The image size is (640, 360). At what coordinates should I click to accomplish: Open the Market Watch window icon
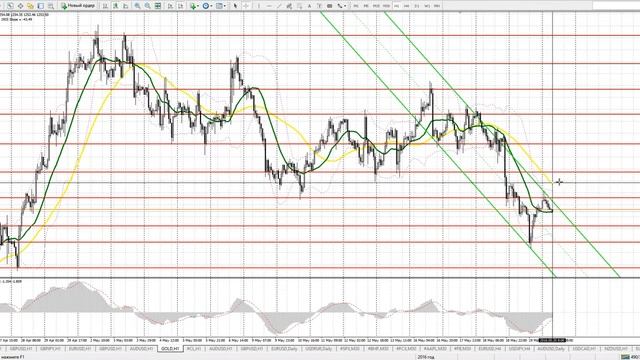(x=10, y=6)
